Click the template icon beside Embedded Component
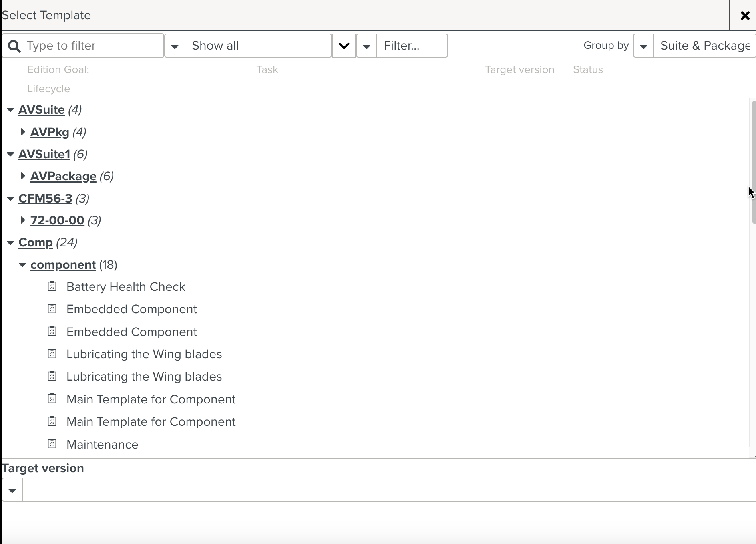 (x=52, y=308)
